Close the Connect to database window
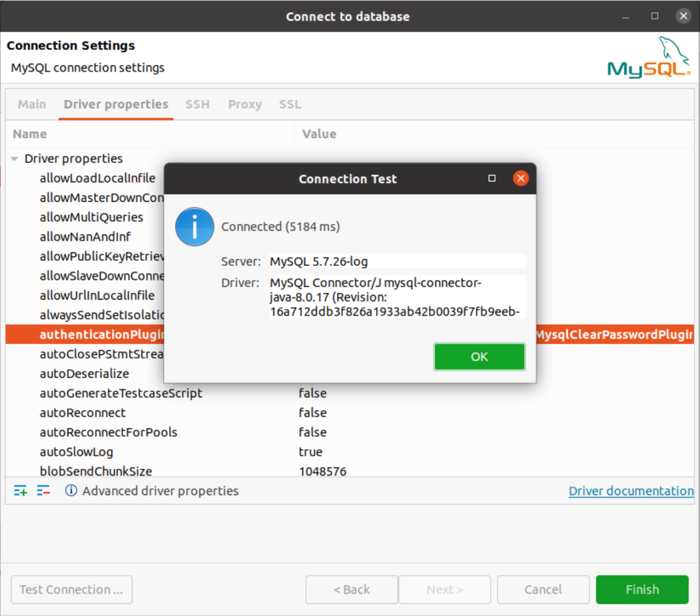 (x=683, y=16)
